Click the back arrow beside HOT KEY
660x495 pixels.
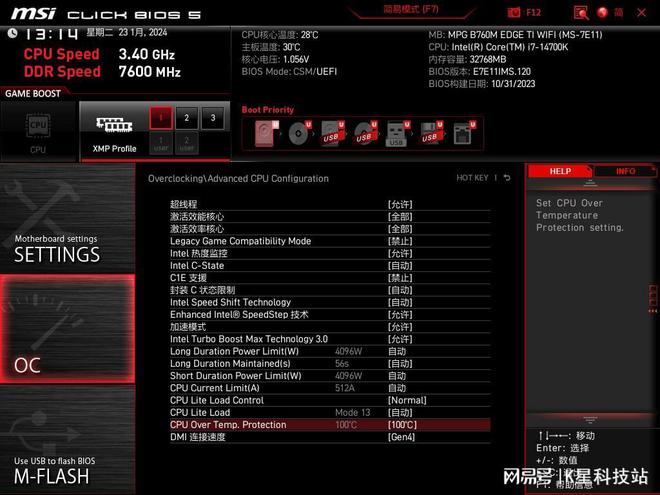coord(507,178)
